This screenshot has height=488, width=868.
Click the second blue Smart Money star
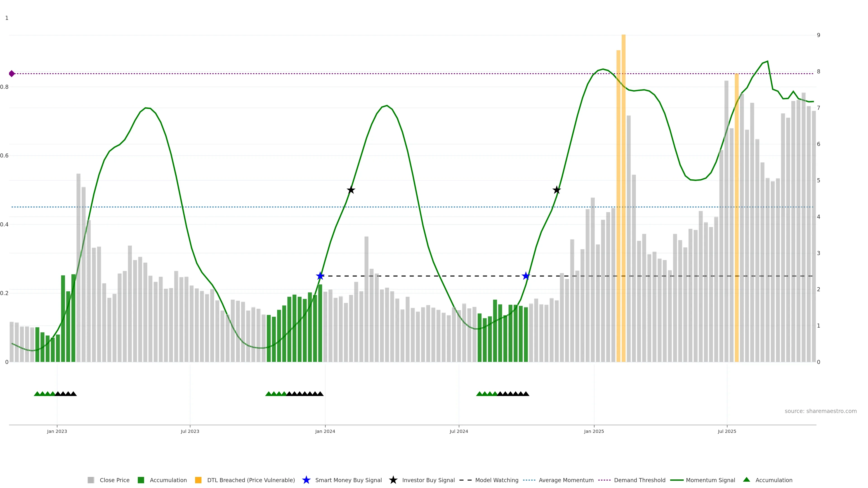coord(526,276)
